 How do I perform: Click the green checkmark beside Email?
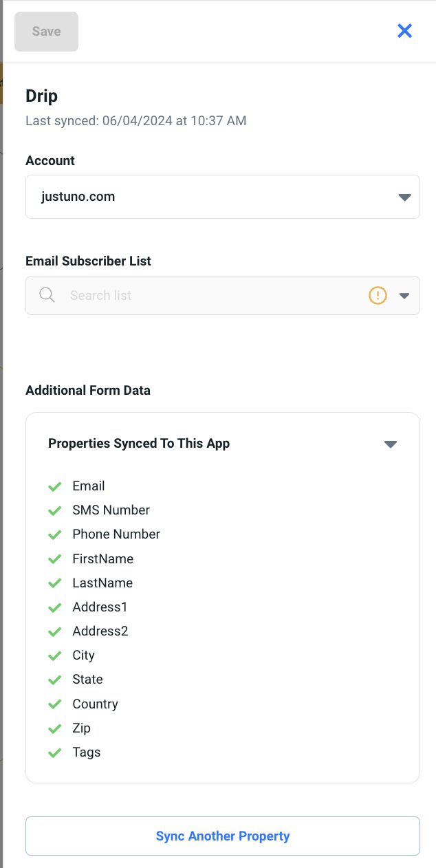pos(55,487)
